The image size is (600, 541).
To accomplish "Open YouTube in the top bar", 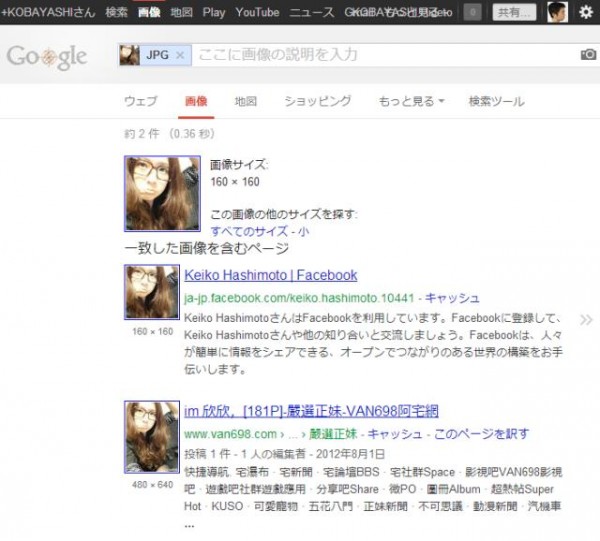I will coord(257,12).
